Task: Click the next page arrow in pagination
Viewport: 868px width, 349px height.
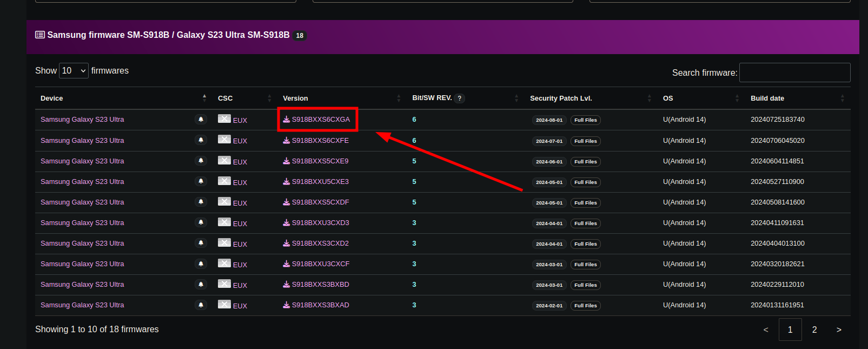Action: click(x=839, y=330)
